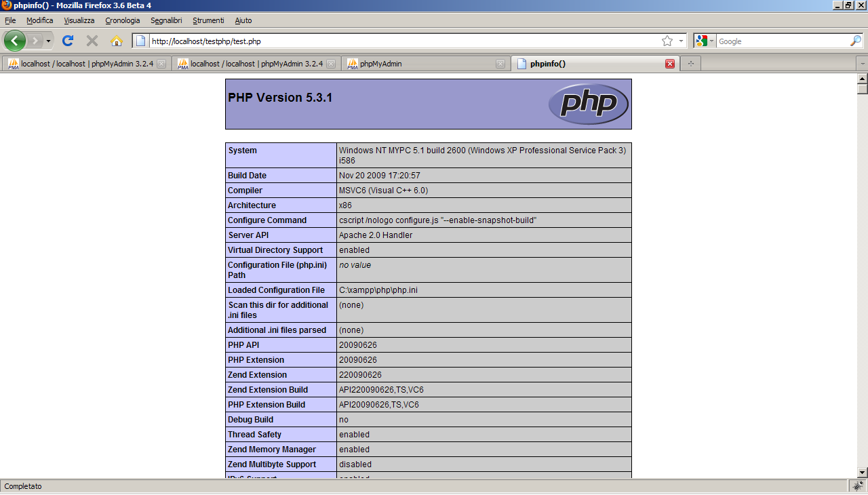This screenshot has width=868, height=495.
Task: Click the Forward navigation arrow
Action: pyautogui.click(x=35, y=41)
